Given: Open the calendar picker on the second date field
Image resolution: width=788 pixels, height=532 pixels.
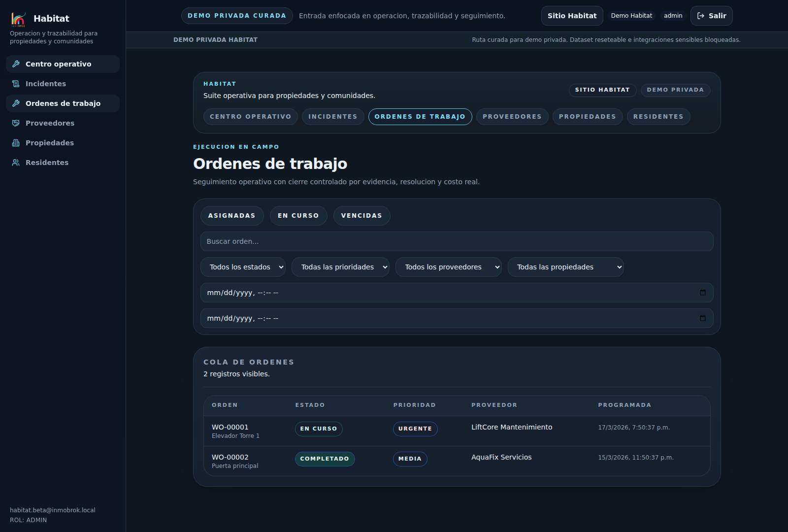Looking at the screenshot, I should point(703,318).
